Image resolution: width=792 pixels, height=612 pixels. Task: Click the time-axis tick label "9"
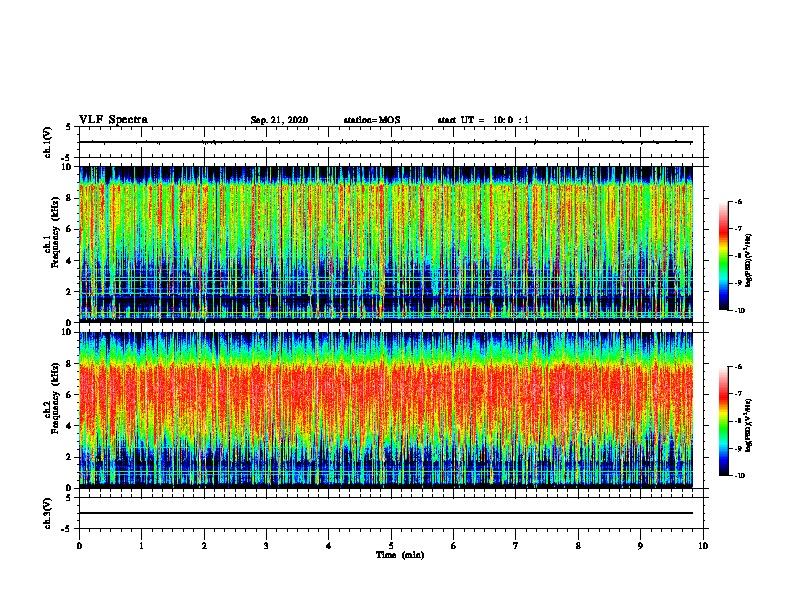tap(640, 546)
